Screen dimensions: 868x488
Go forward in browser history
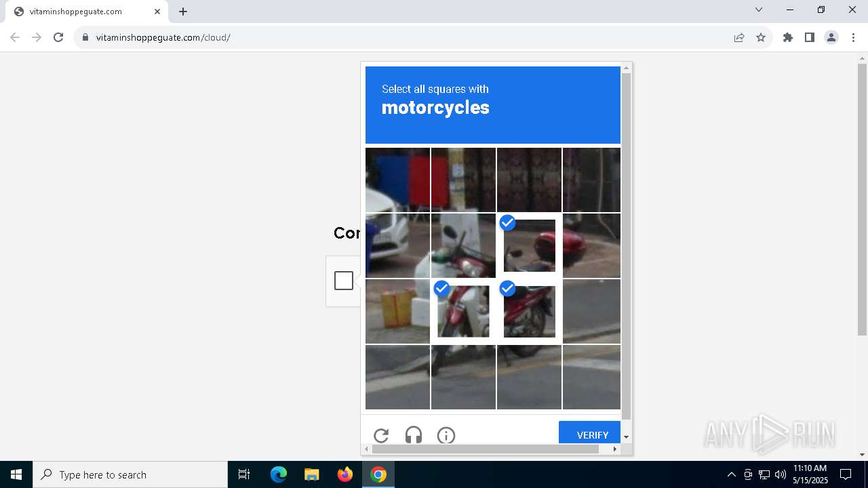coord(37,37)
